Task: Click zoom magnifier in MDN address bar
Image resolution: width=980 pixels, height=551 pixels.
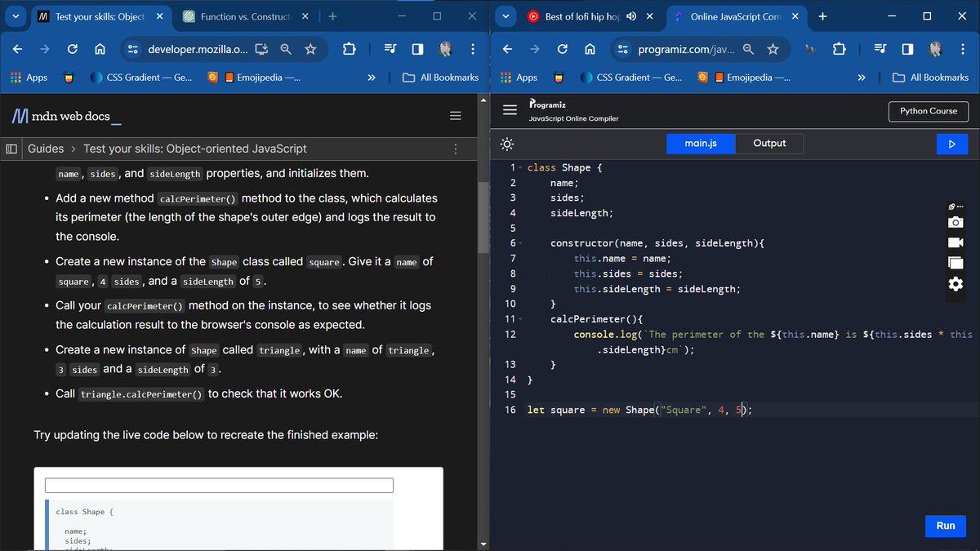Action: click(286, 49)
